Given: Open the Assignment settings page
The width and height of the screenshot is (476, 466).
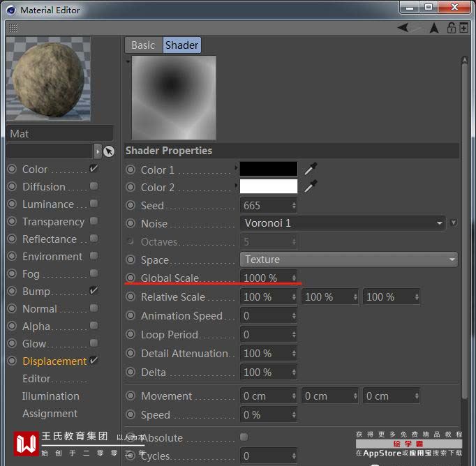Looking at the screenshot, I should click(x=50, y=413).
